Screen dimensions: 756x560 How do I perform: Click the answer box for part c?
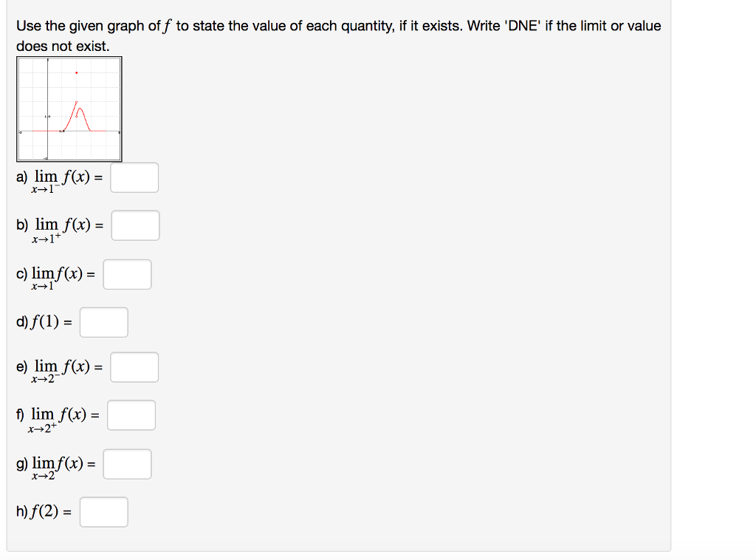coord(127,273)
